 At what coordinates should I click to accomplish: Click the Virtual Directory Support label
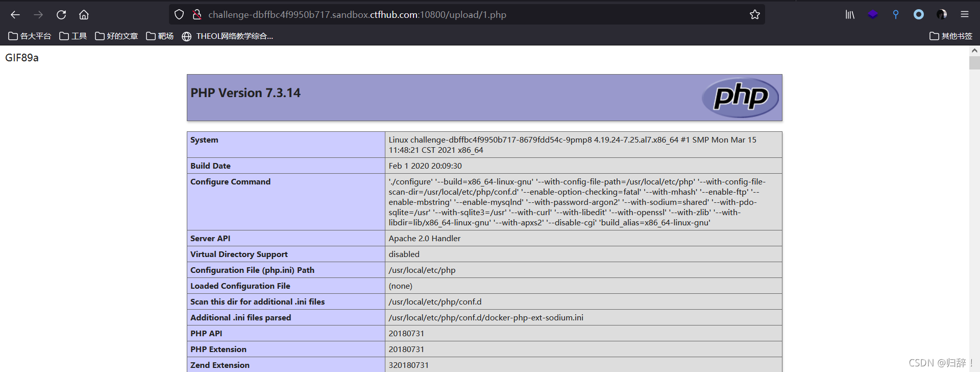[239, 254]
